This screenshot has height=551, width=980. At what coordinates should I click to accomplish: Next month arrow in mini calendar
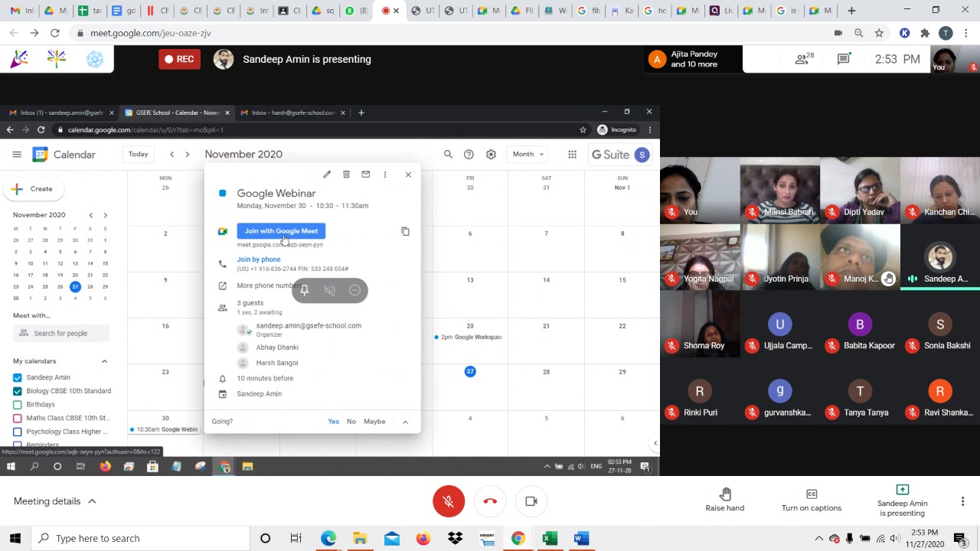pos(105,215)
